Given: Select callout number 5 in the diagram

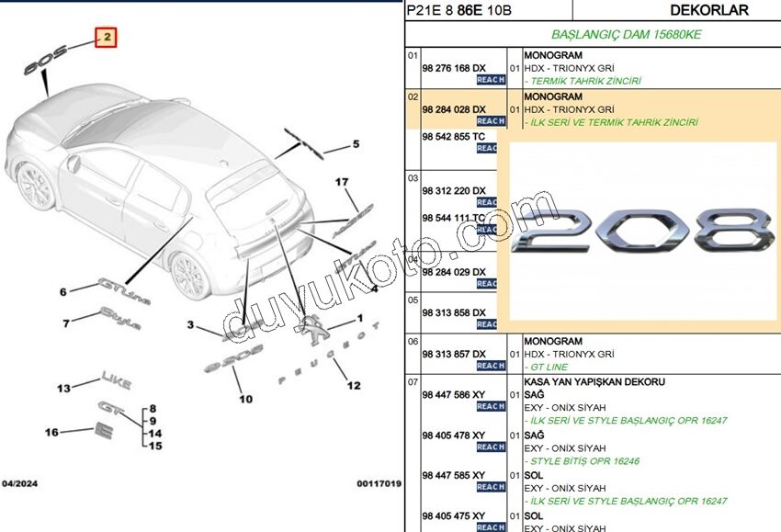Looking at the screenshot, I should 356,144.
